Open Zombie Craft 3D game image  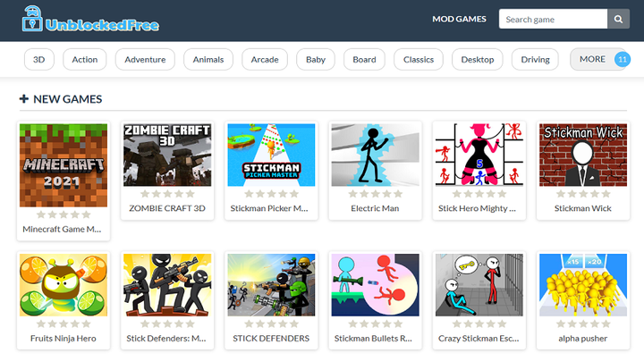click(167, 155)
